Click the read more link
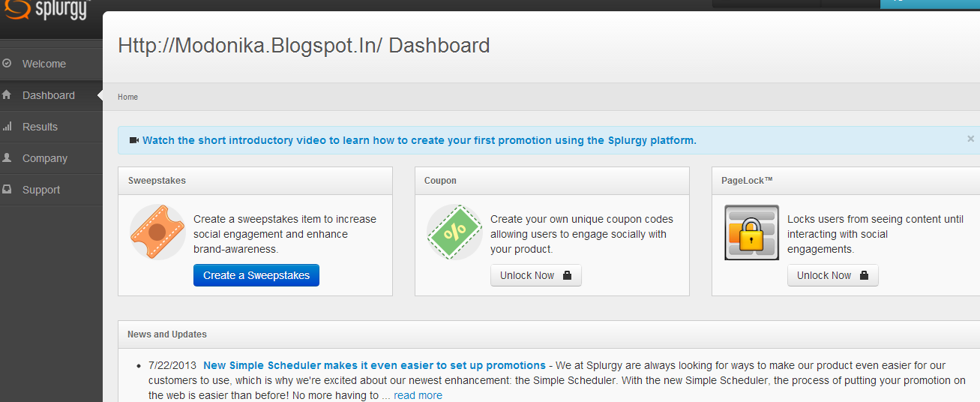The image size is (980, 402). point(418,395)
